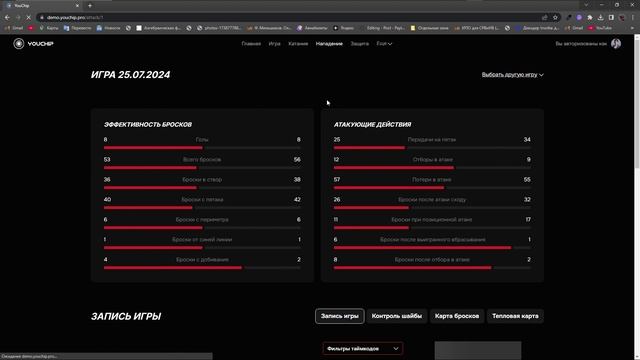The image size is (640, 360).
Task: Expand the Ещё menu in the site navigation
Action: point(384,44)
